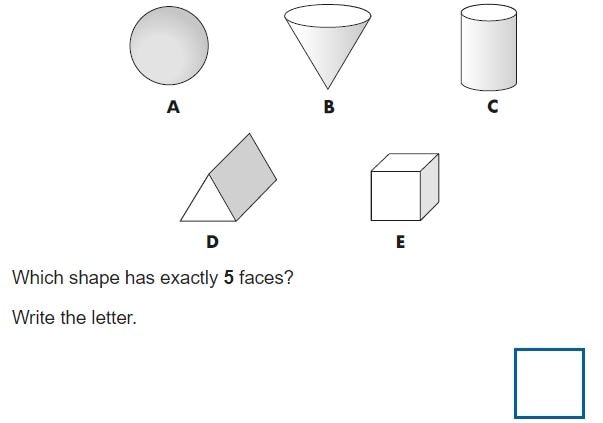Click the letter label E
The width and height of the screenshot is (603, 423).
click(400, 241)
